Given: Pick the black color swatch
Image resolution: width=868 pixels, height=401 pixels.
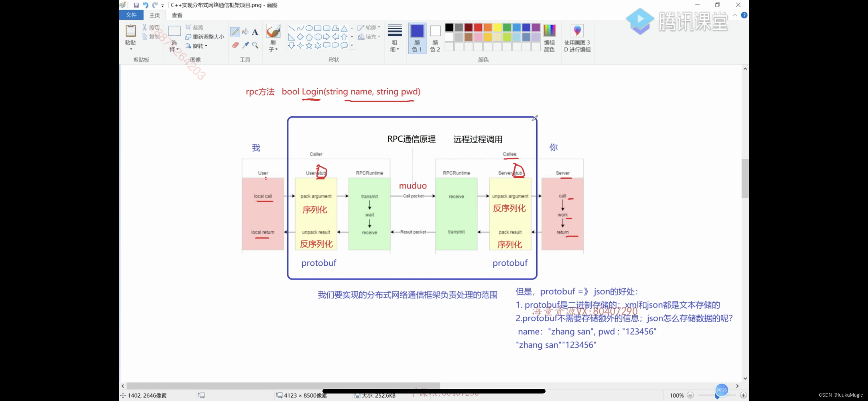Looking at the screenshot, I should coord(449,27).
